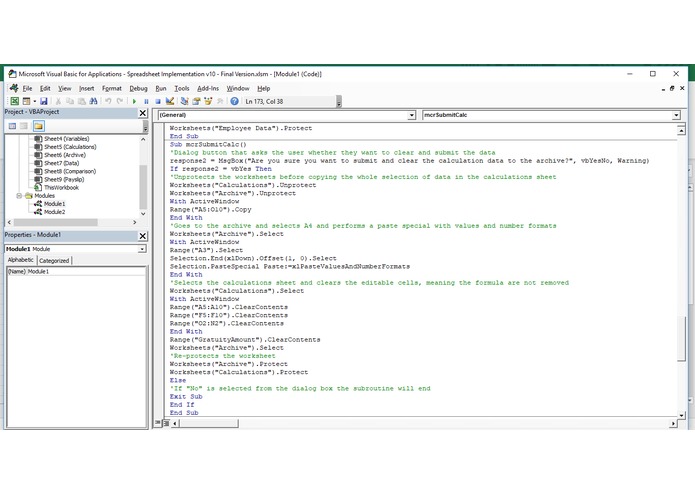Viewport: 695px width, 494px height.
Task: Open the Format menu
Action: [112, 89]
